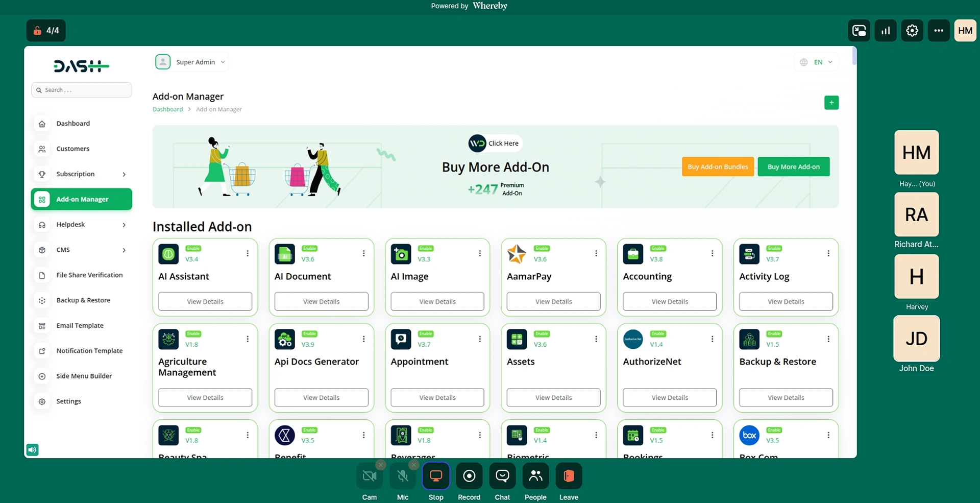View Details for the Accounting add-on
The image size is (980, 503).
[670, 302]
